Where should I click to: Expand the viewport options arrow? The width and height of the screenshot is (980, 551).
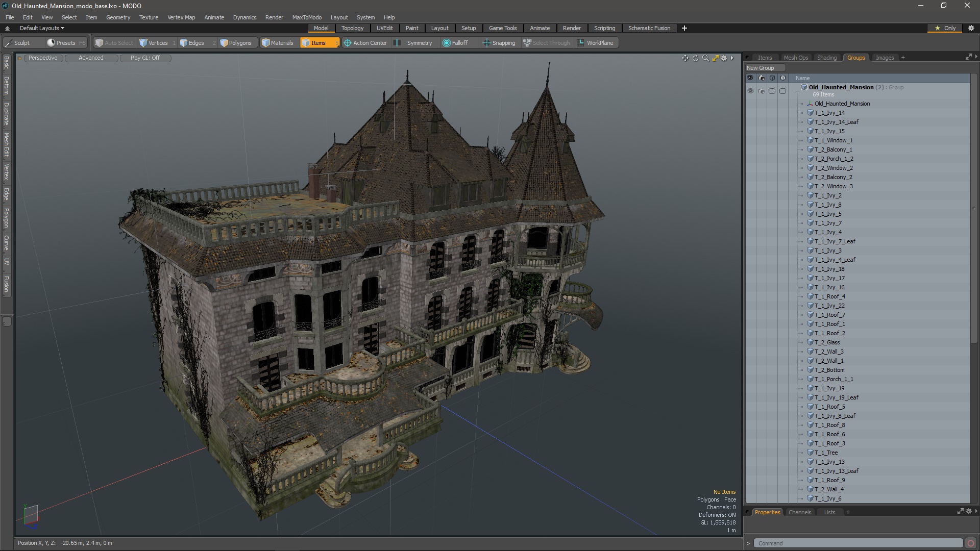732,58
